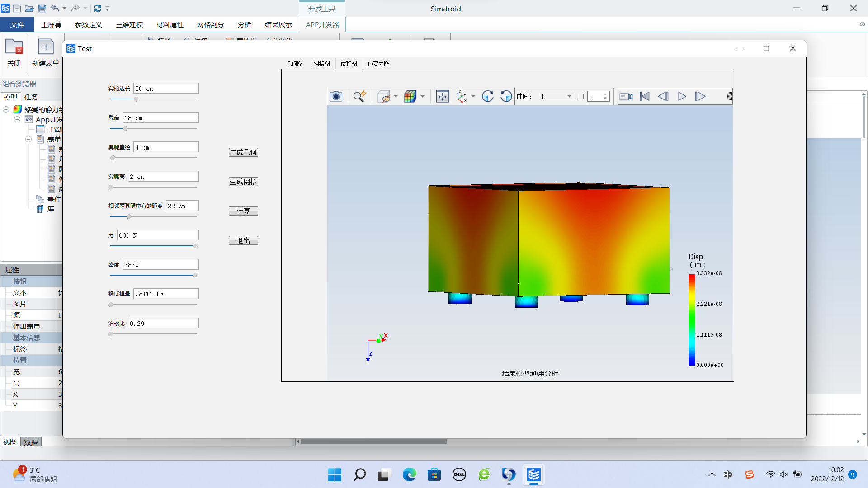Image resolution: width=868 pixels, height=488 pixels.
Task: Click the volume icon in system tray
Action: coord(784,474)
